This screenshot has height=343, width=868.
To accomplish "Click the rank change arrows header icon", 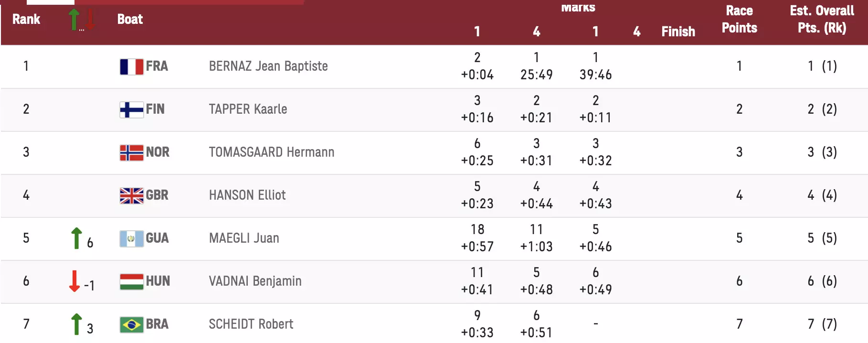I will [81, 20].
